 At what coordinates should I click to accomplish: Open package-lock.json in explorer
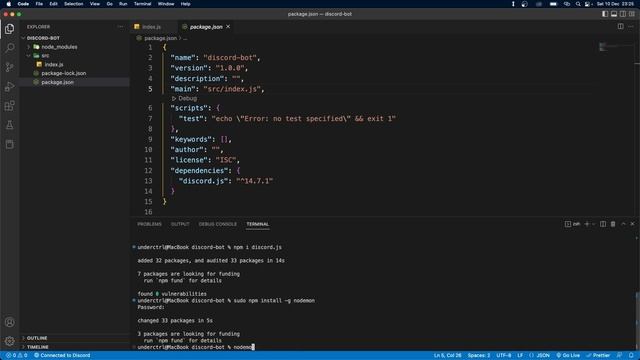click(x=64, y=73)
